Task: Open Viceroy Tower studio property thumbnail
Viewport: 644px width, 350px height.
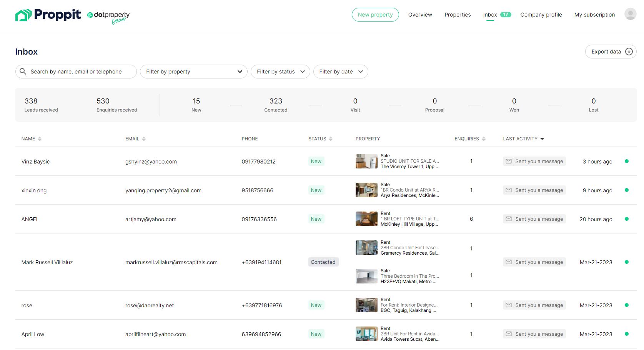Action: click(366, 161)
